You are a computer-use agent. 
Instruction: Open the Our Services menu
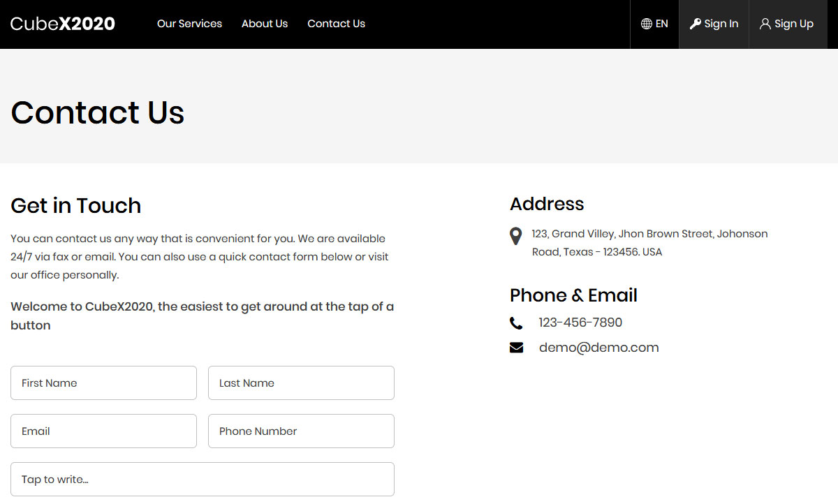pos(189,24)
